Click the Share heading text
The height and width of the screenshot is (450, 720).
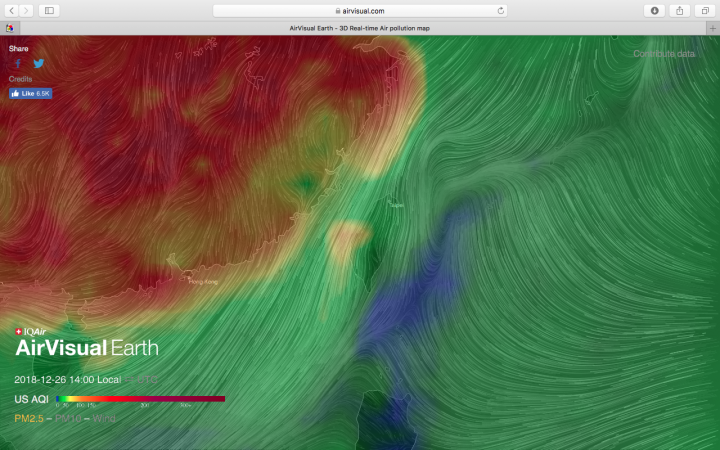18,48
